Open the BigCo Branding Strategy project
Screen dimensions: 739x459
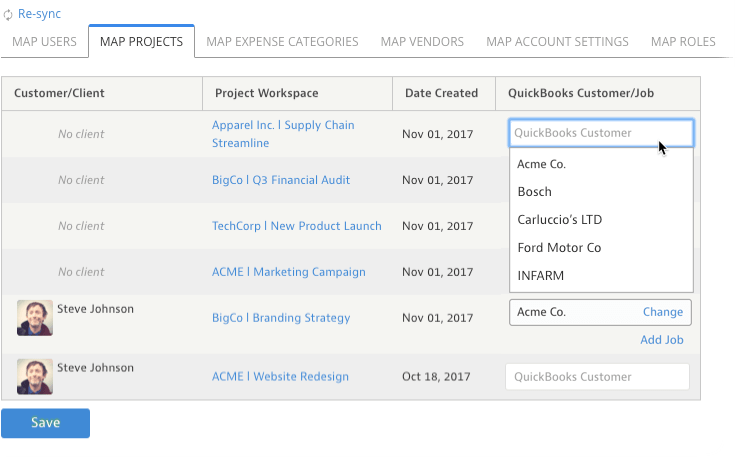click(281, 318)
